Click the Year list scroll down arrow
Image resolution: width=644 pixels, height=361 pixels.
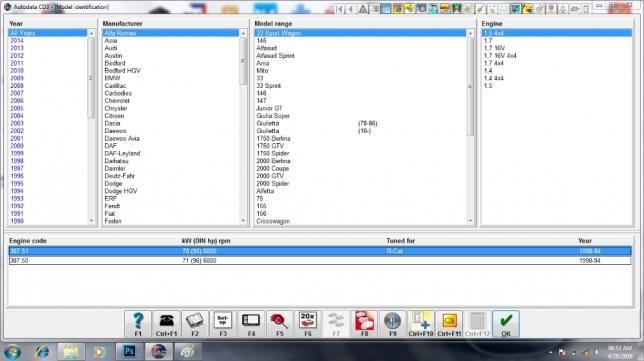[x=91, y=221]
